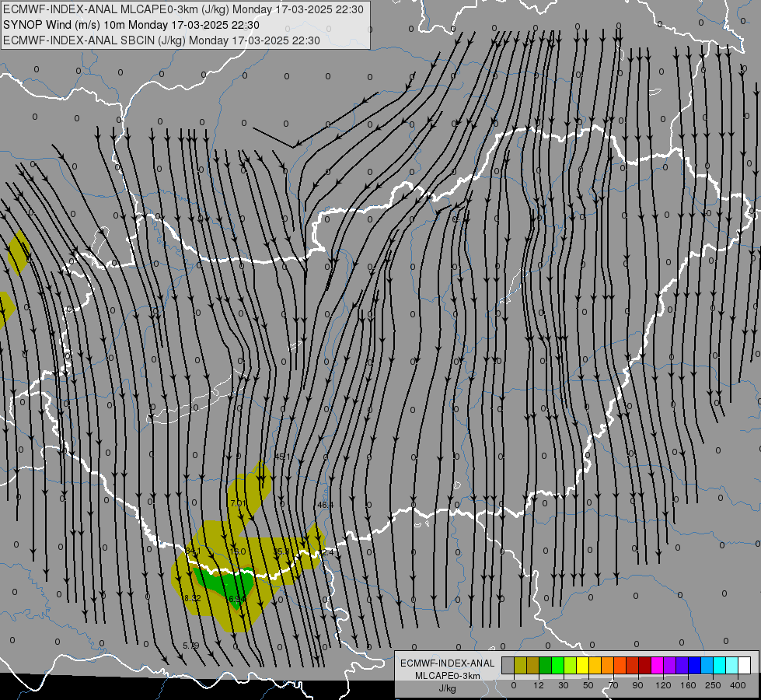Click the legend tick label 400
The width and height of the screenshot is (761, 700).
[x=738, y=685]
